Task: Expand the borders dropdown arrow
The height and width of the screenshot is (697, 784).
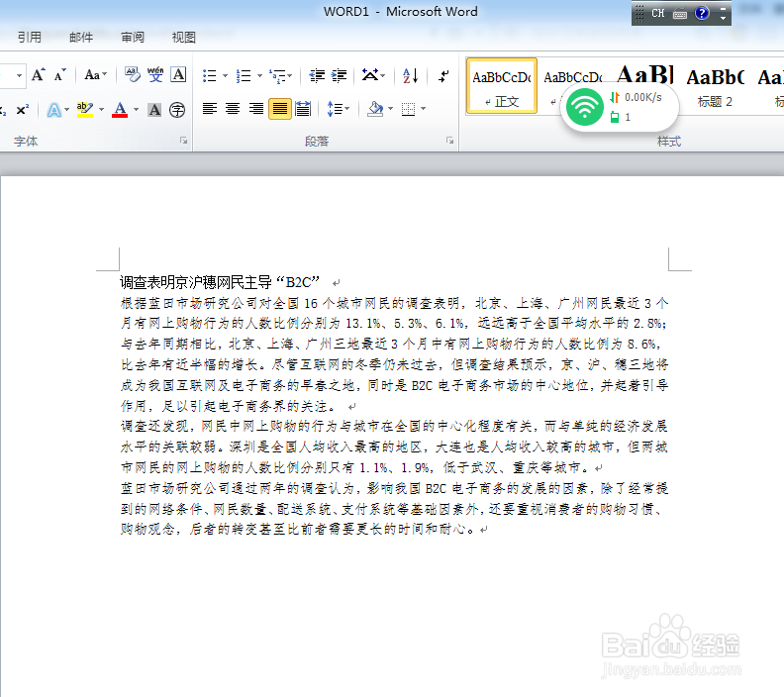Action: click(423, 109)
